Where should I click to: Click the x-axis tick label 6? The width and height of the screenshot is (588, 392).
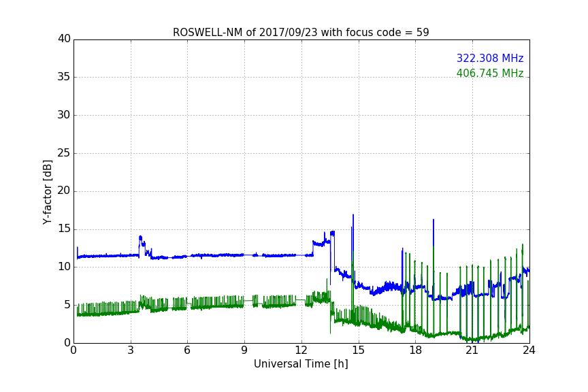click(188, 350)
